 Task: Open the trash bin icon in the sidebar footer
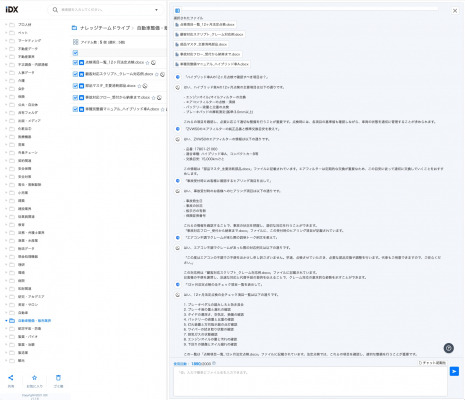click(58, 378)
